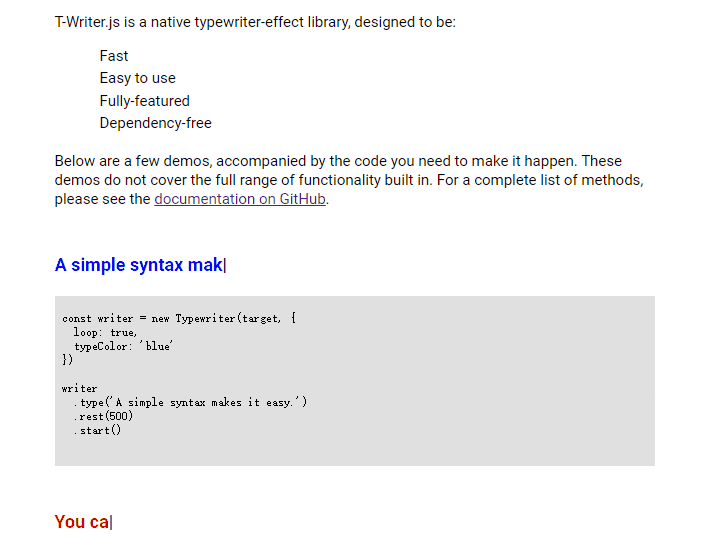Click the red 'You ca' heading
Image resolution: width=713 pixels, height=543 pixels.
point(82,521)
